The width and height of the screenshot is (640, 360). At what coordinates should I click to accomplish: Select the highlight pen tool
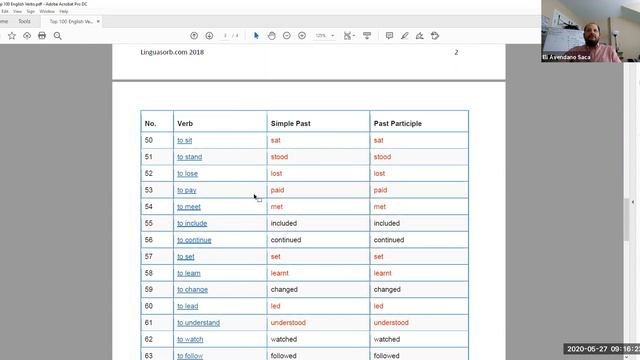[404, 36]
